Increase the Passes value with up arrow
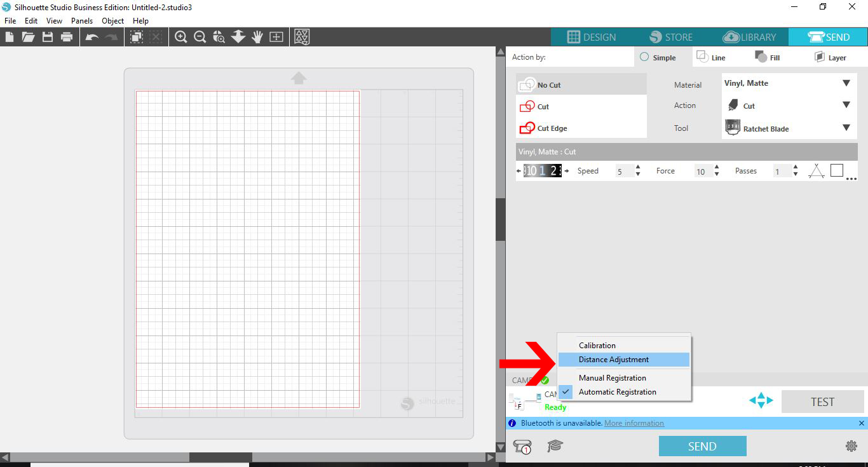868x467 pixels. pos(796,167)
